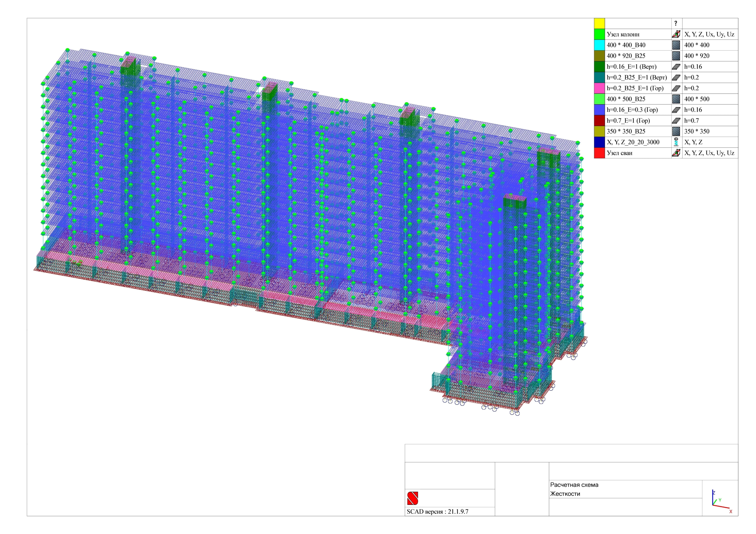Click the red swatch for Узел сваи
Image resolution: width=756 pixels, height=534 pixels.
pyautogui.click(x=599, y=153)
